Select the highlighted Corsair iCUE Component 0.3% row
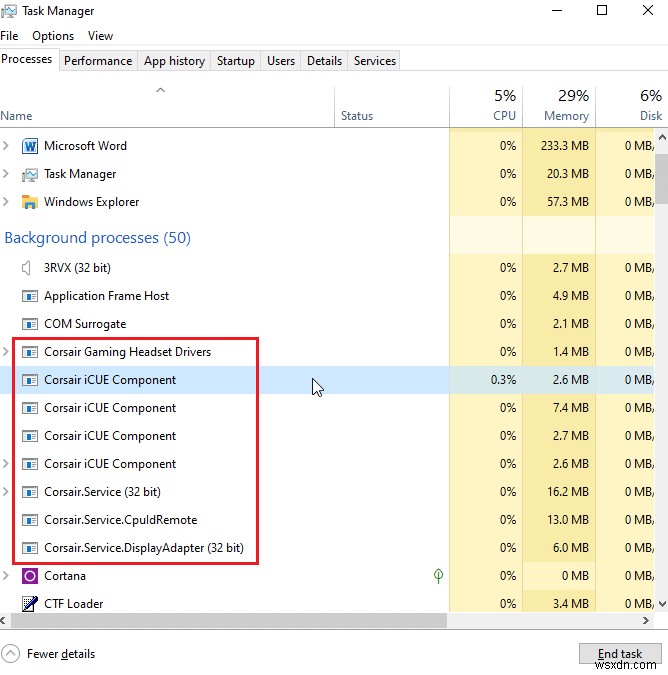Image resolution: width=668 pixels, height=675 pixels. coord(327,380)
